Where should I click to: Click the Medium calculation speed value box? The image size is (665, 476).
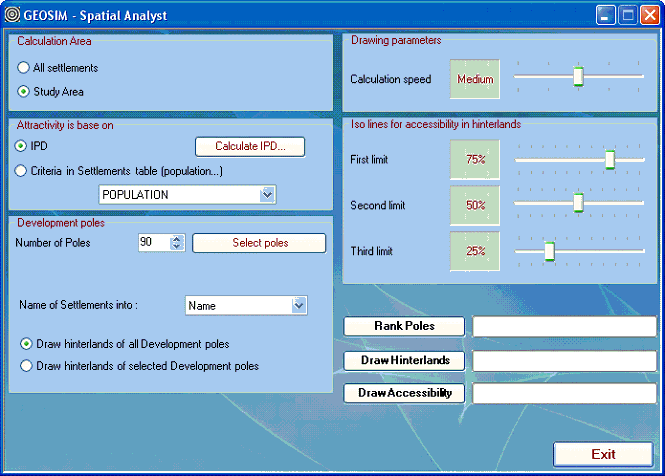coord(475,79)
